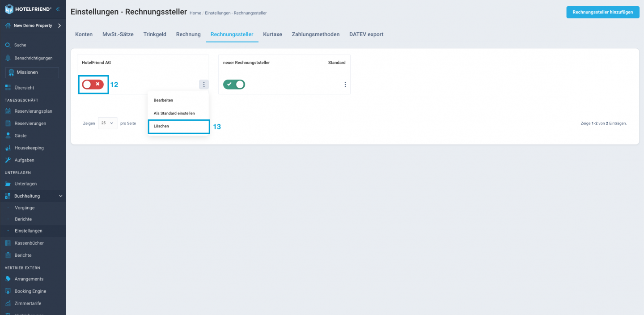The width and height of the screenshot is (644, 315).
Task: Open the 25 per page dropdown
Action: click(107, 123)
